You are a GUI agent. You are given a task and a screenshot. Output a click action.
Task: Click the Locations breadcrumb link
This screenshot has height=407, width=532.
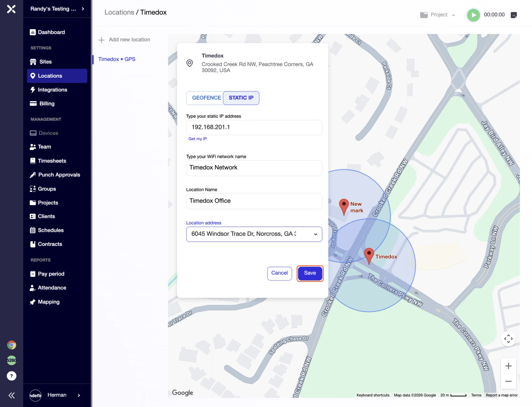(x=119, y=13)
